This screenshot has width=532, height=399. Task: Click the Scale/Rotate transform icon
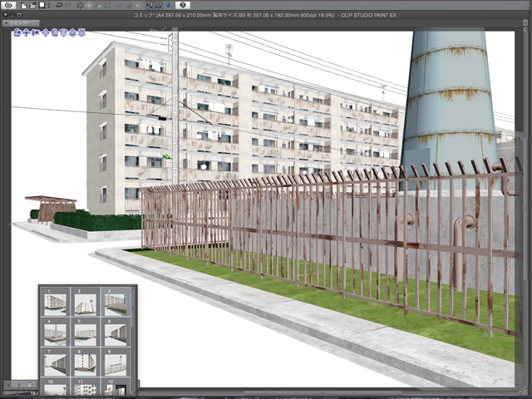click(107, 6)
